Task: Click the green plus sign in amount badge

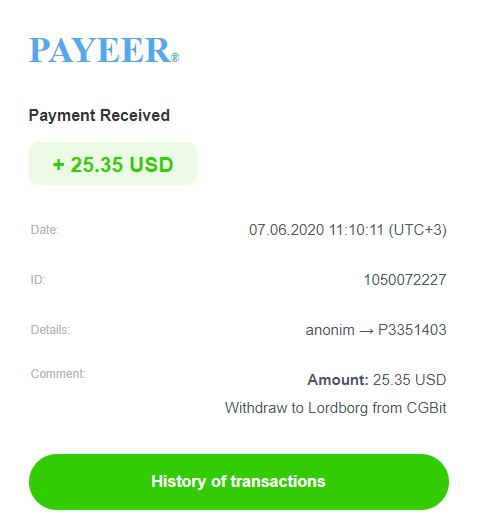Action: pos(58,165)
